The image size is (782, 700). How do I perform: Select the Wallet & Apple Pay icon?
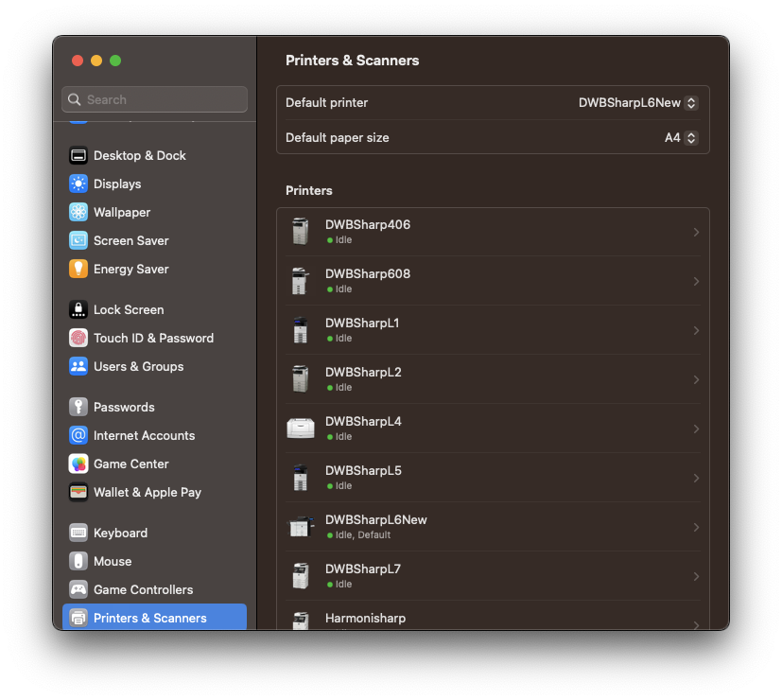(x=78, y=492)
